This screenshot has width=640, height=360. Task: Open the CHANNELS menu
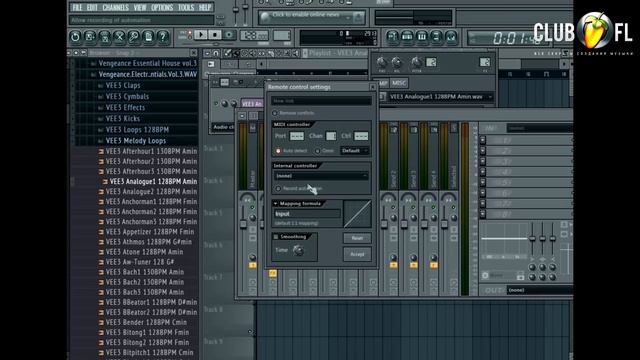(x=116, y=7)
